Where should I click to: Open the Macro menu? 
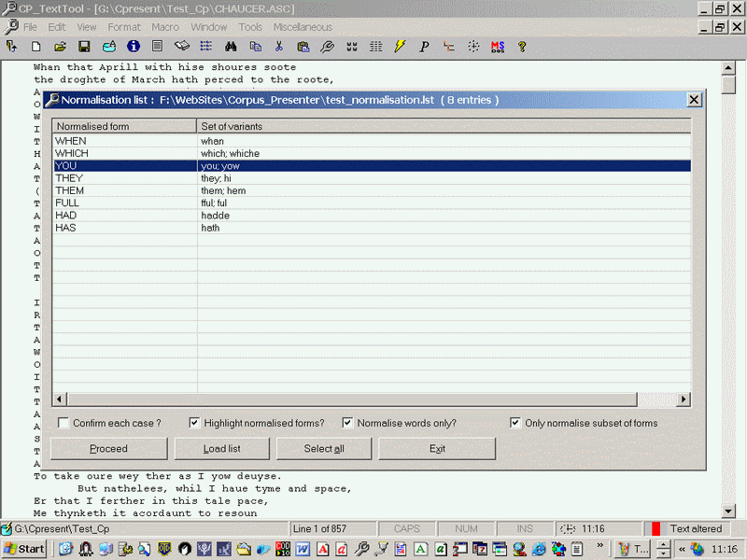click(x=165, y=27)
